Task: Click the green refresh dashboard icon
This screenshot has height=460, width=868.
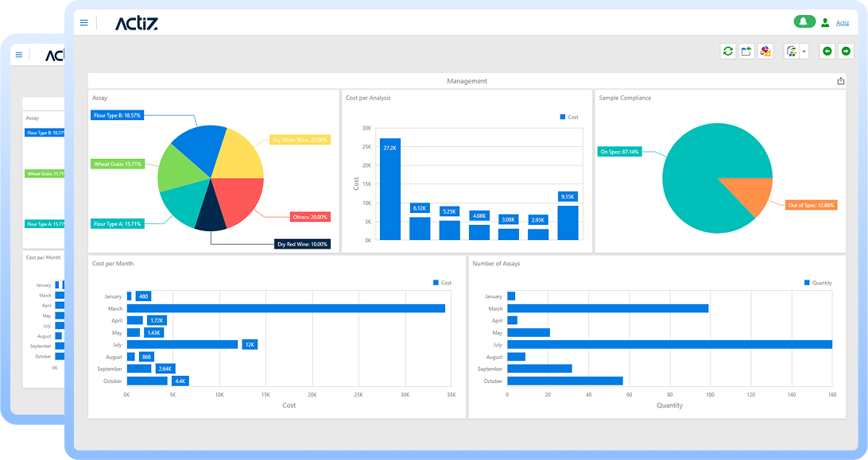Action: 728,52
